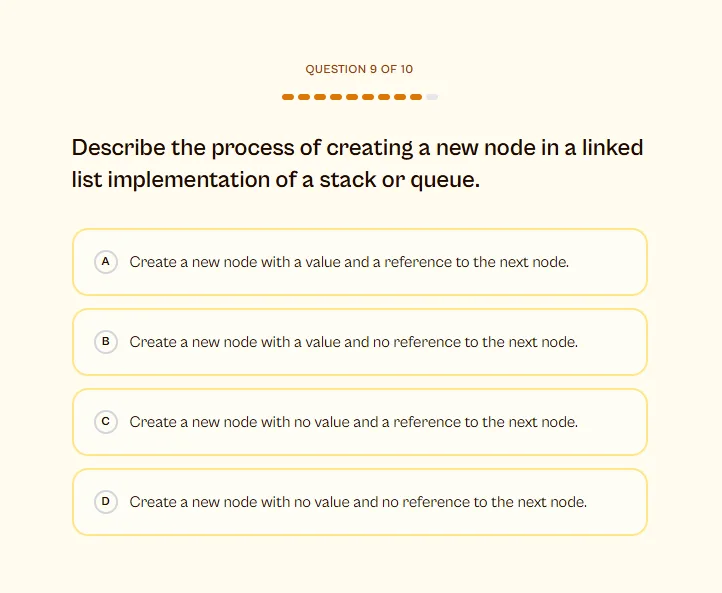
Task: Click the third orange progress dot
Action: pos(320,97)
